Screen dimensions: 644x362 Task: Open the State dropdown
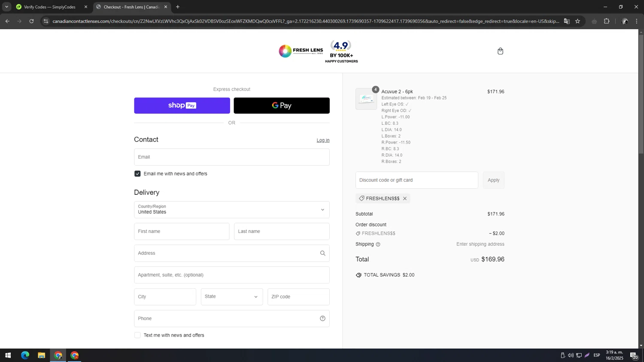(x=232, y=297)
